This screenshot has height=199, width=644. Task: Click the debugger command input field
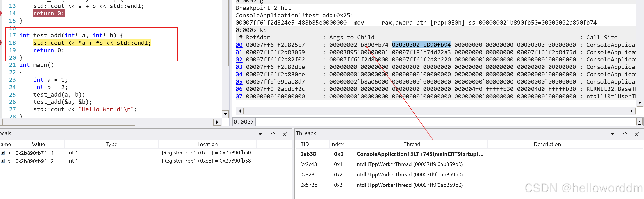[x=446, y=122]
